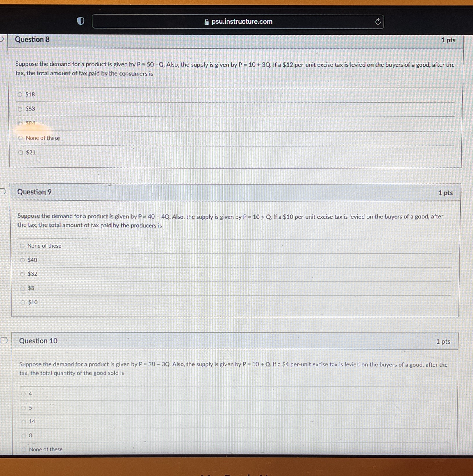Select answer 4 in Question 10
Viewport: 473px width, 476px height.
[24, 394]
